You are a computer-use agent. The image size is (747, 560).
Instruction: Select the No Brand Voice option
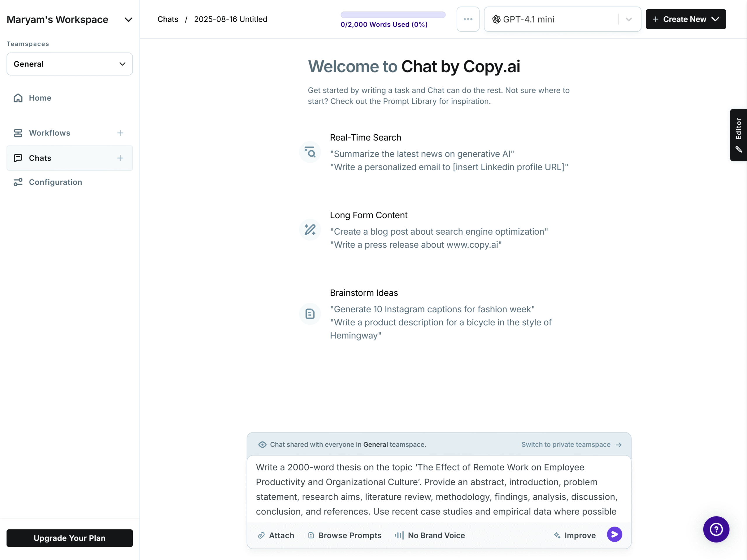tap(430, 535)
